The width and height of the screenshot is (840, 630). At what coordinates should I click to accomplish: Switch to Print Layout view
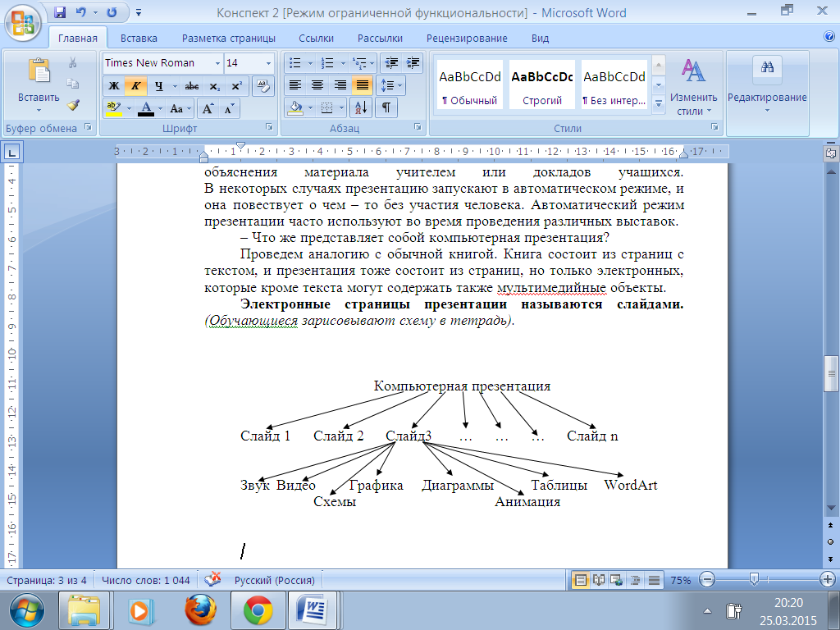[580, 580]
